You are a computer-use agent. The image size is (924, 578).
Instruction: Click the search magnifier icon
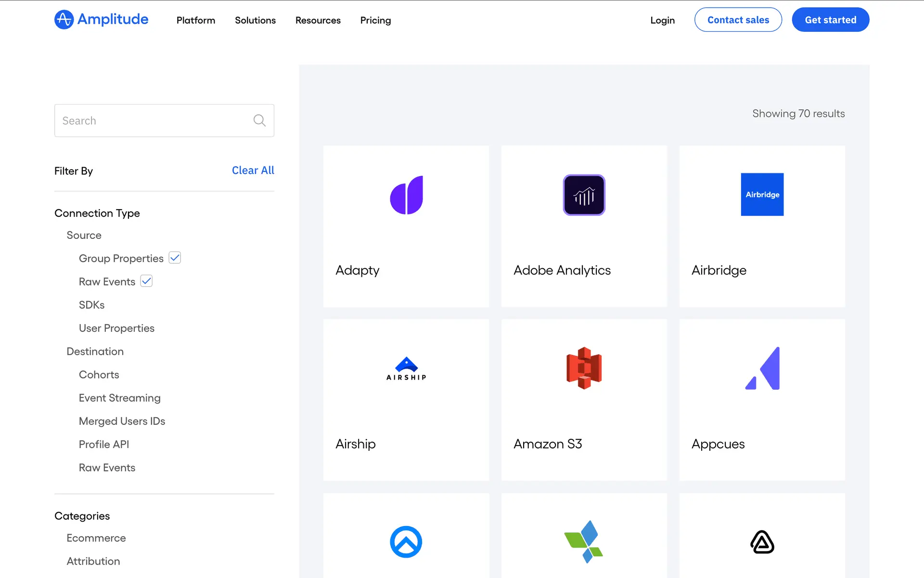click(259, 120)
